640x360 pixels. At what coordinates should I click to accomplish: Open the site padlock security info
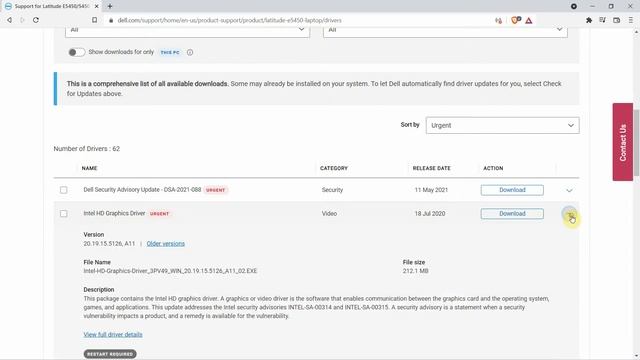pos(111,20)
